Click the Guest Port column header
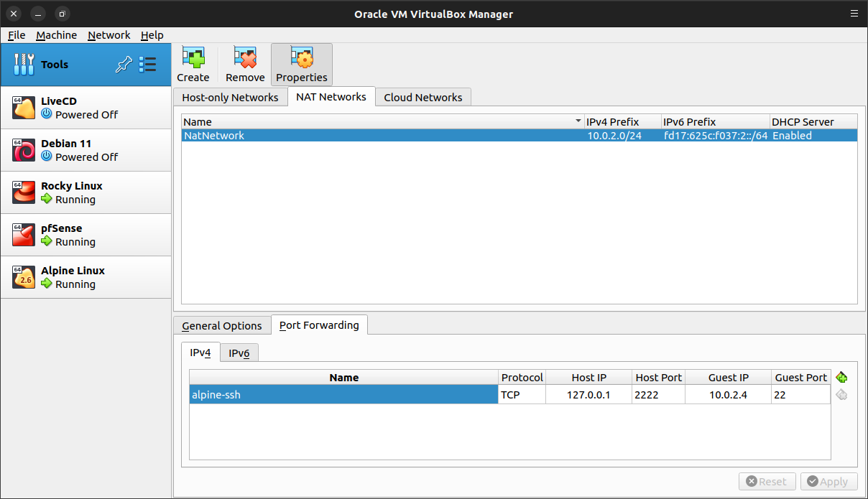Screen dimensions: 868x499 (801, 378)
